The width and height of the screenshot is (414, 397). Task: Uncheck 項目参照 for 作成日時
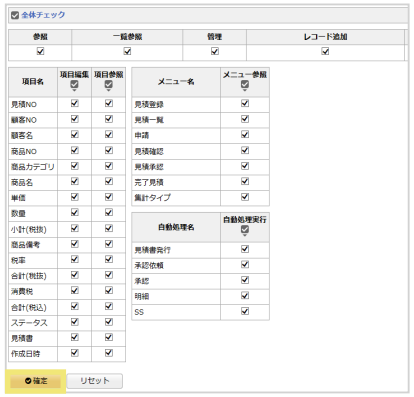[x=109, y=353]
